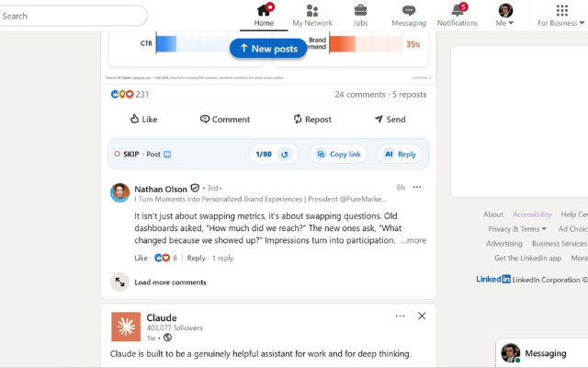
Task: Dismiss the Claude post
Action: click(422, 316)
